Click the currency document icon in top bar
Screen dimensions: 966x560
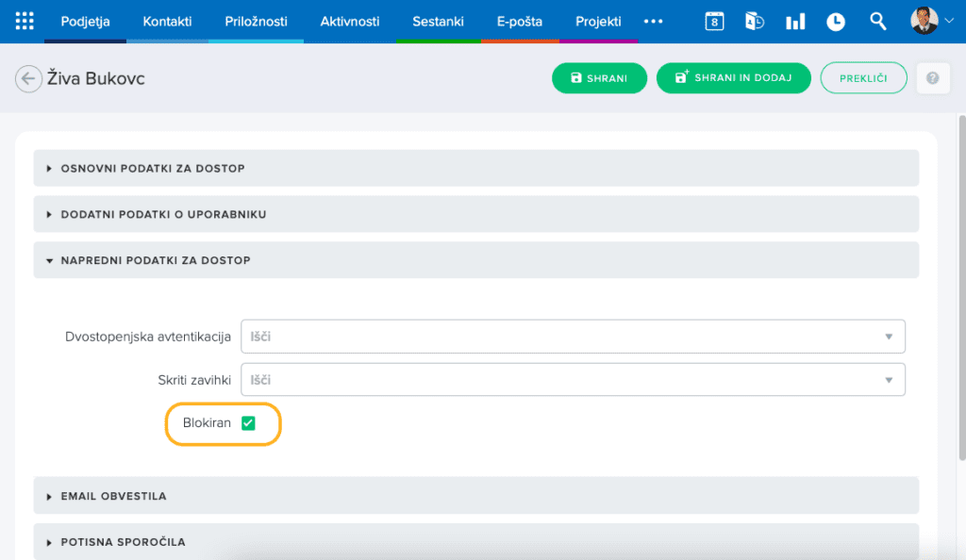click(755, 21)
